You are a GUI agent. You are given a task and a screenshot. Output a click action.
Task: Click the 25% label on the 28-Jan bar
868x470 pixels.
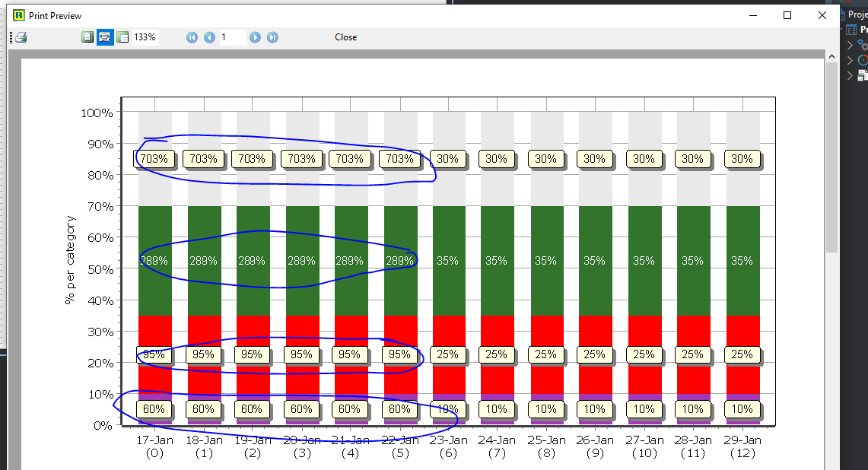692,354
